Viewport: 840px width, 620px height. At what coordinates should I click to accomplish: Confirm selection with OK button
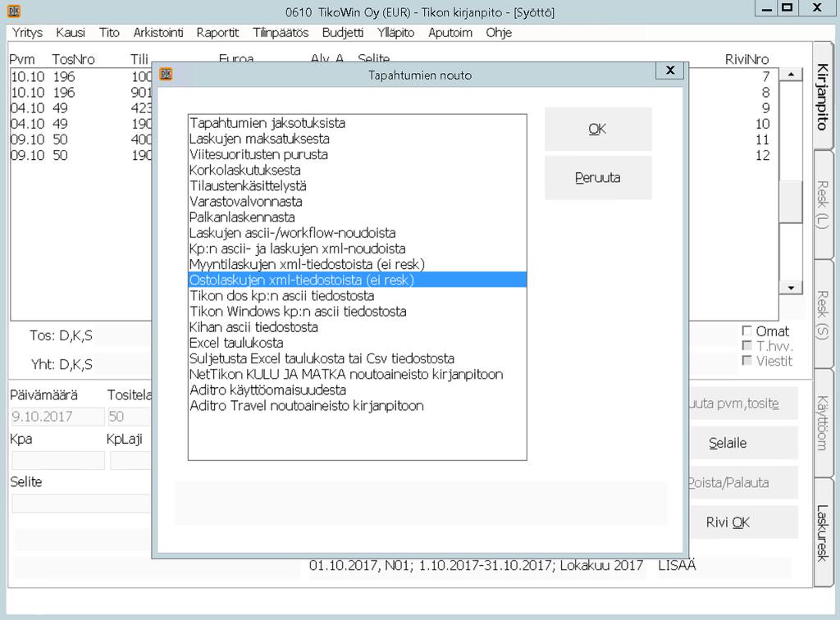[598, 129]
